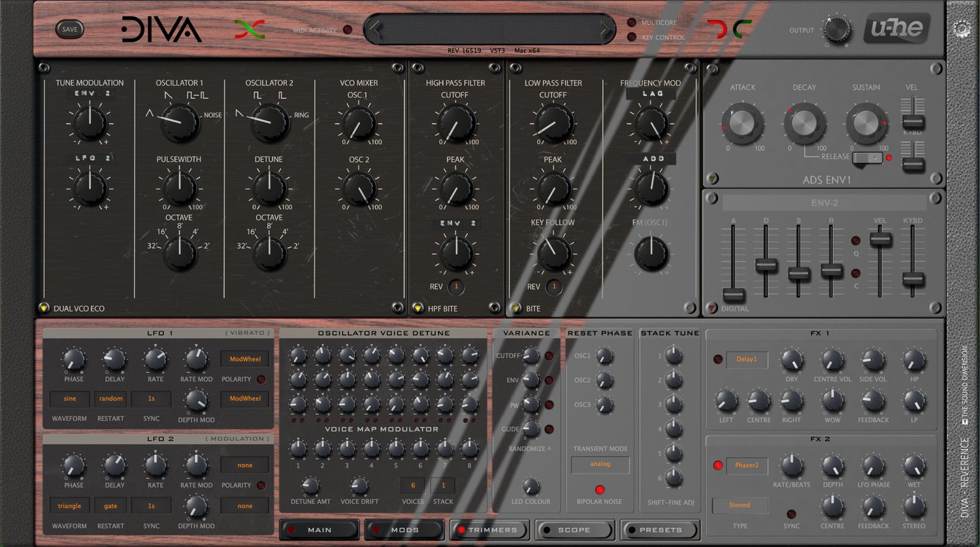This screenshot has width=980, height=547.
Task: Open the Transient Mode analog dropdown
Action: click(x=600, y=464)
